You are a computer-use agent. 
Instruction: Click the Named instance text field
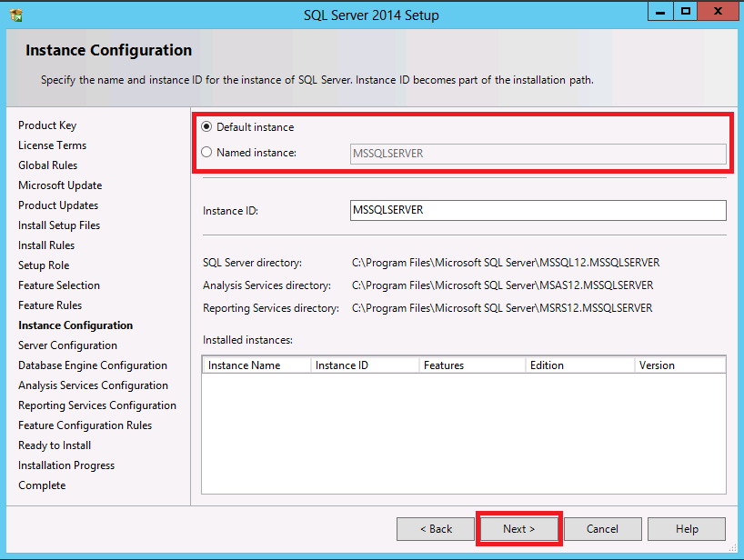pyautogui.click(x=538, y=154)
